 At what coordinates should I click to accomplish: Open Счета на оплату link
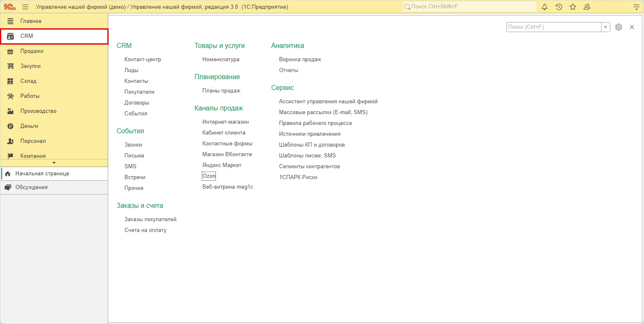click(x=145, y=230)
